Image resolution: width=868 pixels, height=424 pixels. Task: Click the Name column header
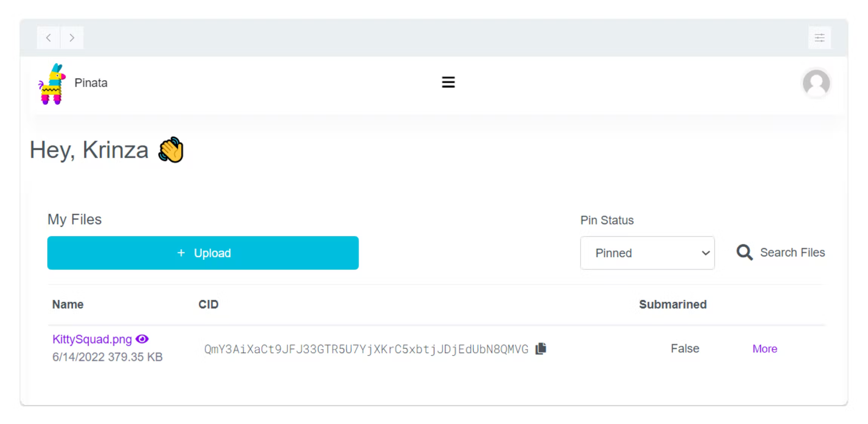pos(68,304)
